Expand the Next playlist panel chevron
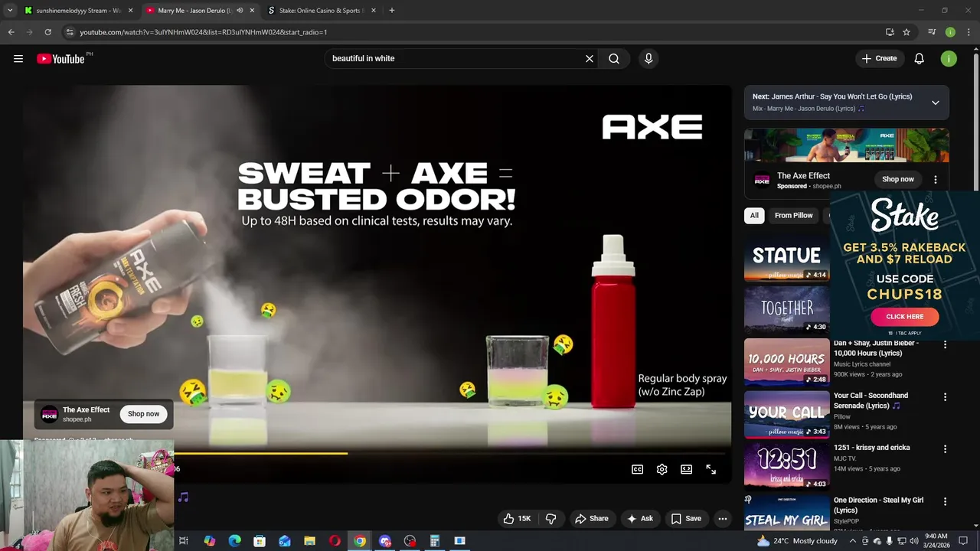 (x=936, y=103)
